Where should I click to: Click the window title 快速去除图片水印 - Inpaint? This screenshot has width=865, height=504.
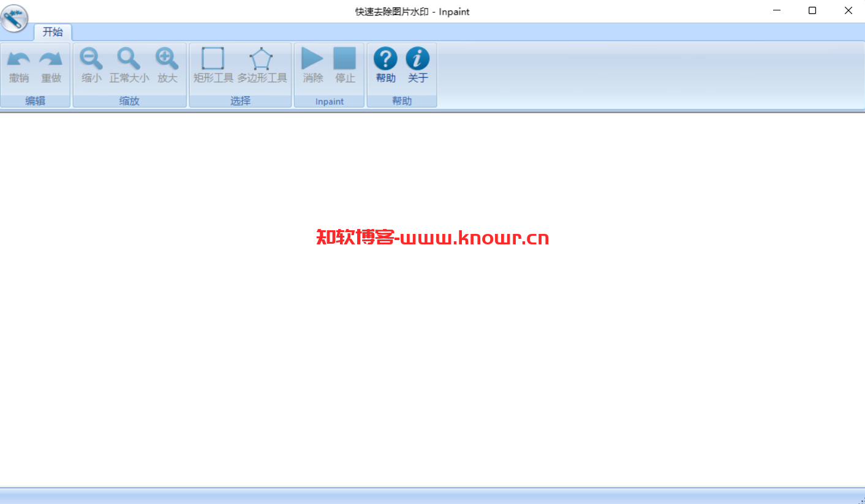(412, 12)
